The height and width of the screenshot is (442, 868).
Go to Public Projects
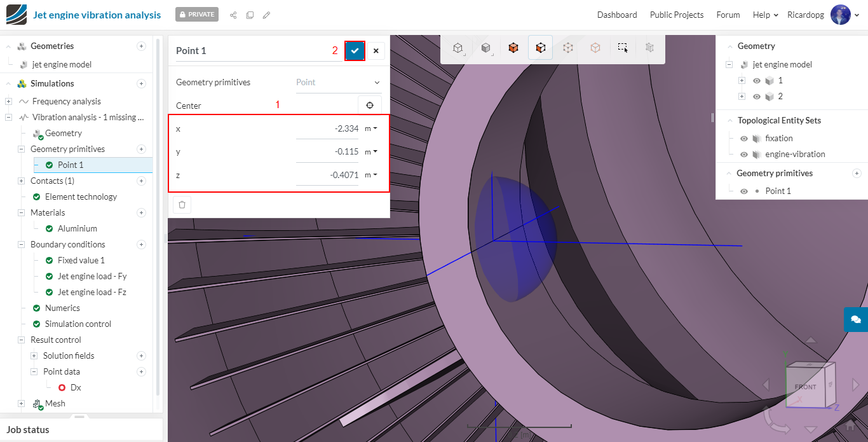point(676,15)
